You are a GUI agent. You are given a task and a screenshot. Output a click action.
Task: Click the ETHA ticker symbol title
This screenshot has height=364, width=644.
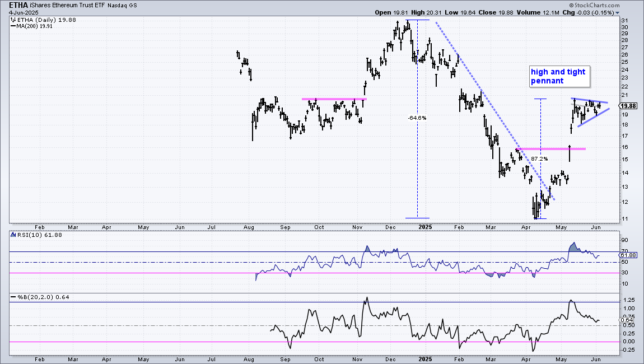(18, 6)
